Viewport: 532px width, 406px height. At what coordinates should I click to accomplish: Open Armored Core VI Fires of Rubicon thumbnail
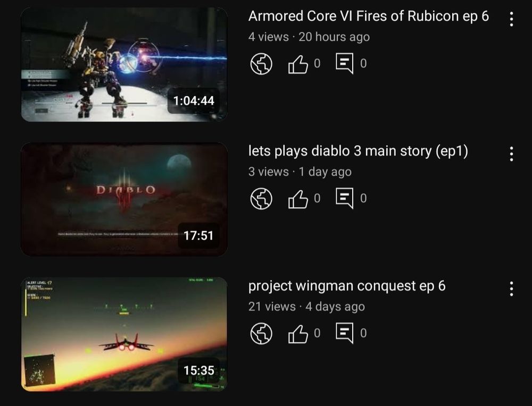(124, 64)
